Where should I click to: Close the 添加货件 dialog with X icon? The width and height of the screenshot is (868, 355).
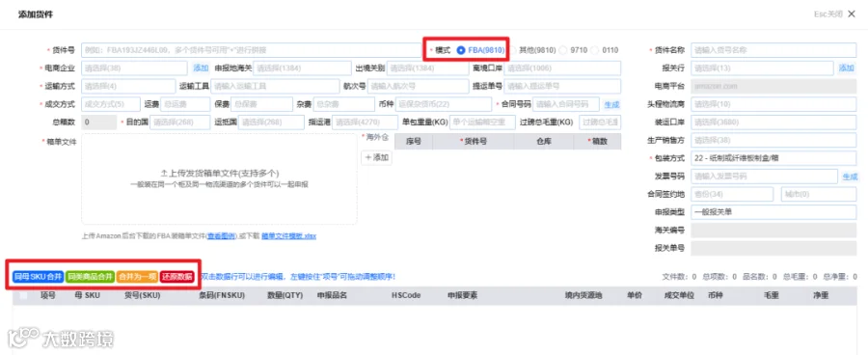(x=852, y=14)
